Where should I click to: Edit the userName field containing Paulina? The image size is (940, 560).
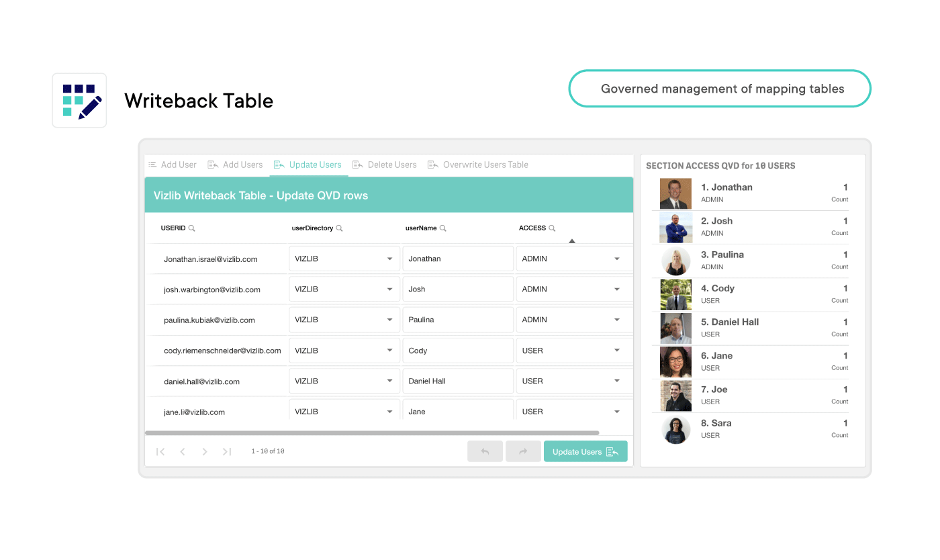pyautogui.click(x=458, y=320)
